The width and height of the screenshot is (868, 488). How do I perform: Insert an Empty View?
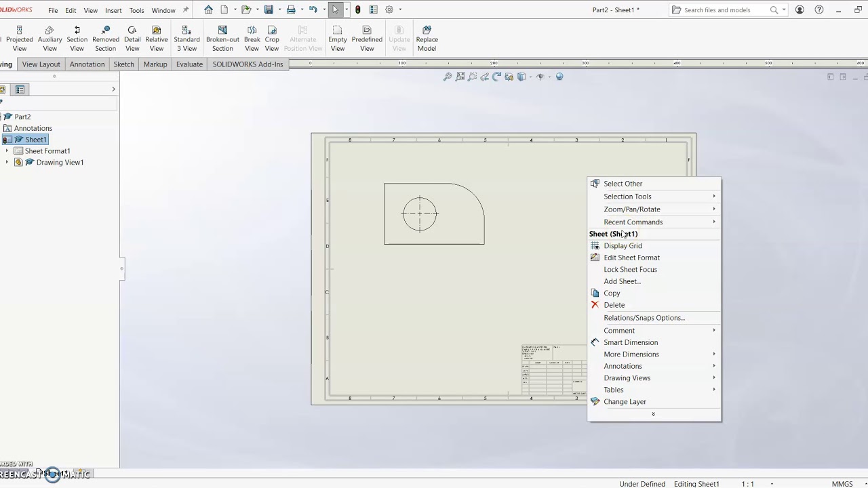338,39
